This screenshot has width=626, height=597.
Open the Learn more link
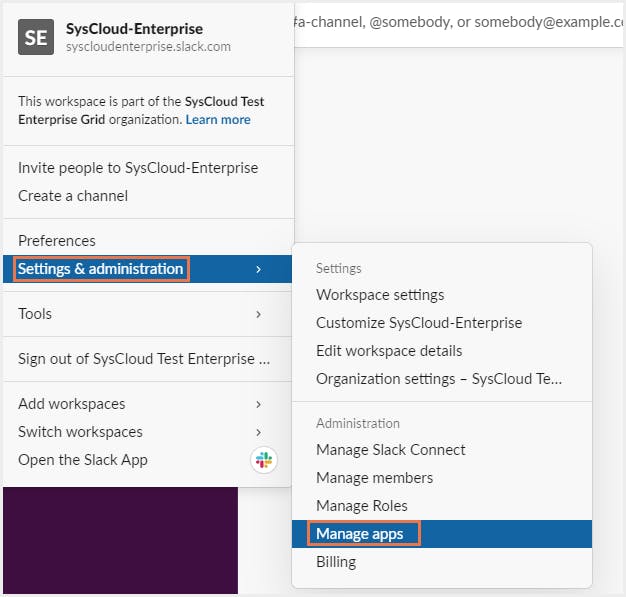click(x=218, y=120)
